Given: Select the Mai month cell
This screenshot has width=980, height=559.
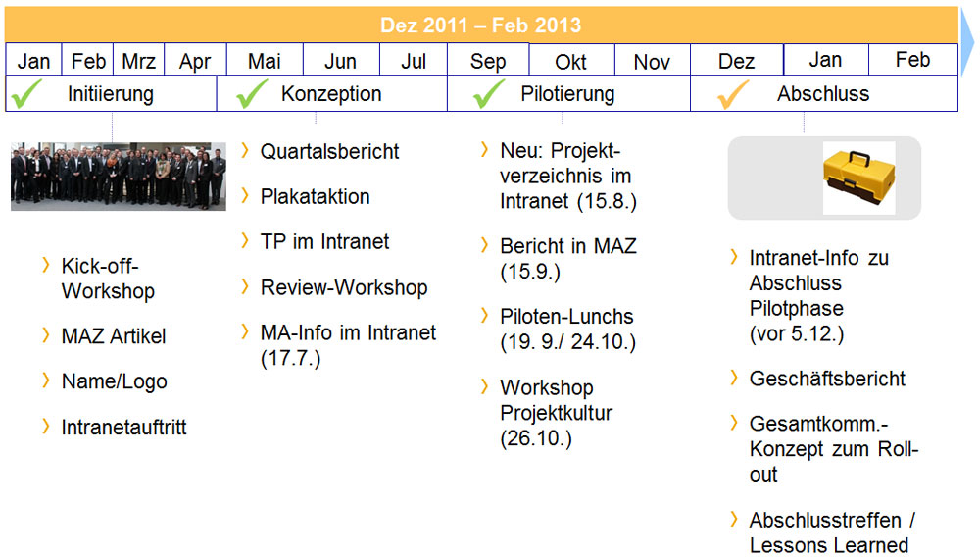Looking at the screenshot, I should click(x=265, y=61).
